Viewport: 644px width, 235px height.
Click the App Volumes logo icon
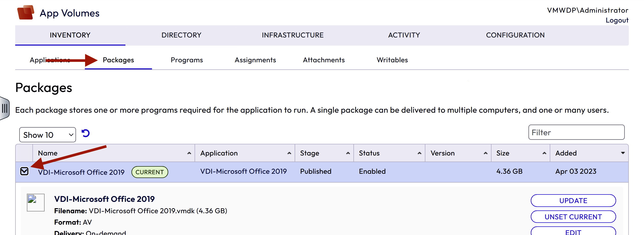(26, 12)
